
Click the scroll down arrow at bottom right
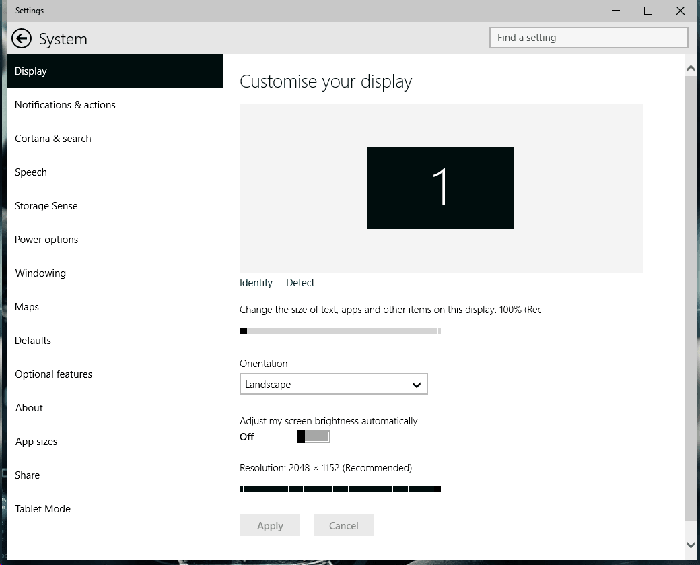690,545
